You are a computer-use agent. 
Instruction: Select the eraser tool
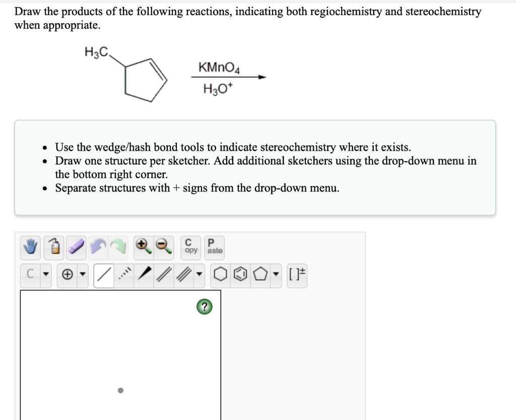76,247
